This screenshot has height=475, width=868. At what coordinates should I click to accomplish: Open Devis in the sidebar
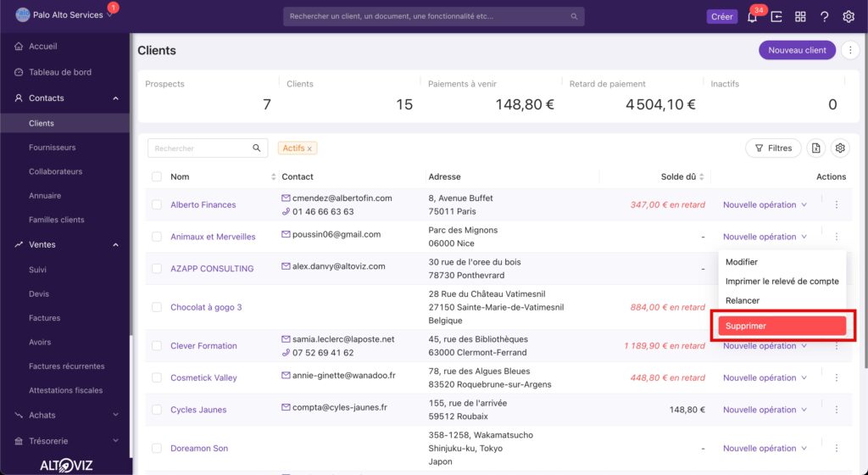tap(39, 294)
